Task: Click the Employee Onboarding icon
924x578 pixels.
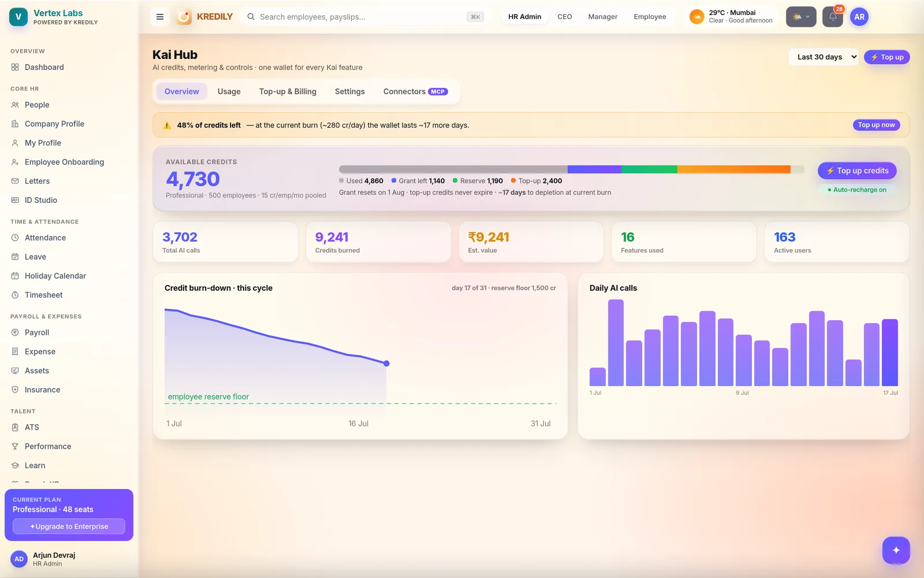Action: point(15,162)
